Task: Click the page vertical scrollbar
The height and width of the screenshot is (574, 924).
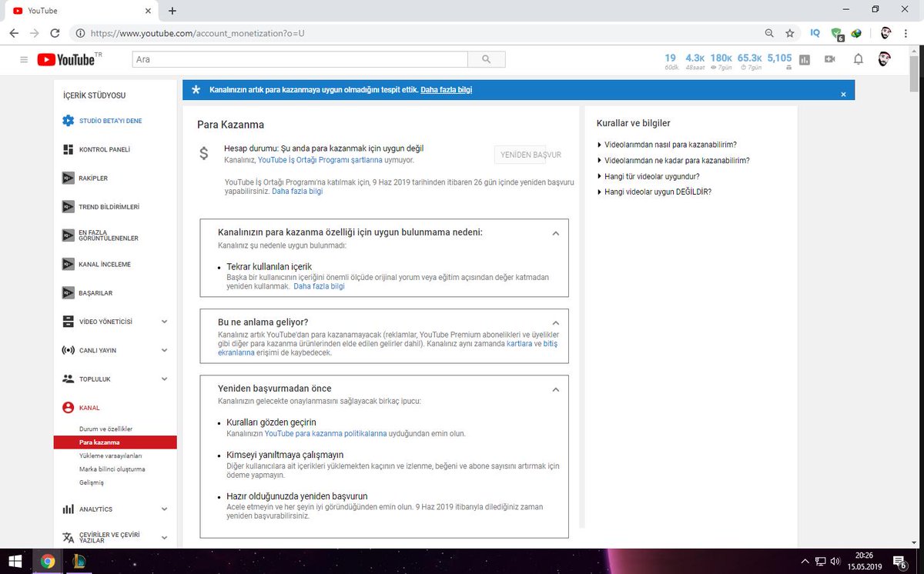Action: [915, 73]
